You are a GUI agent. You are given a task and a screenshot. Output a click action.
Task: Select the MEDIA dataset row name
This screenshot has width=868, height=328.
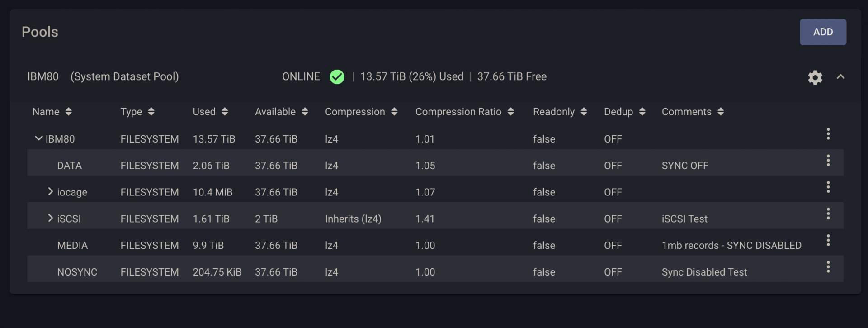[x=72, y=246]
